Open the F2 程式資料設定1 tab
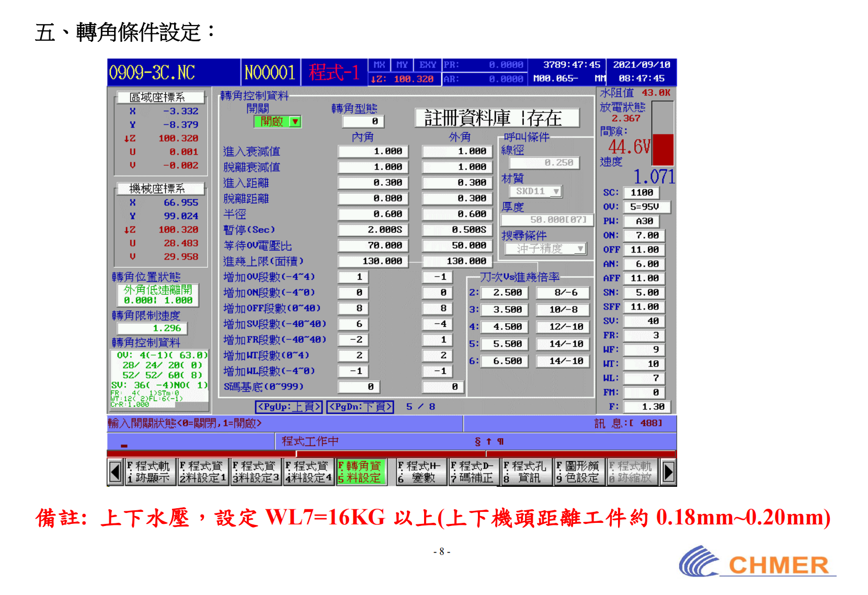 point(203,472)
